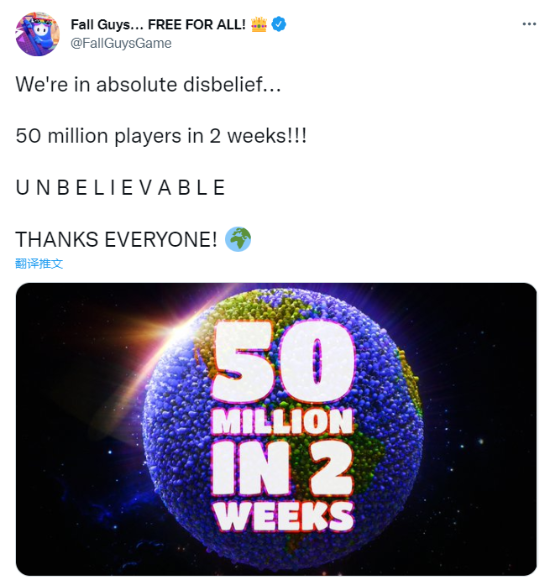Click the word MILLION in the image
Viewport: 550px width, 585px height.
(x=282, y=422)
